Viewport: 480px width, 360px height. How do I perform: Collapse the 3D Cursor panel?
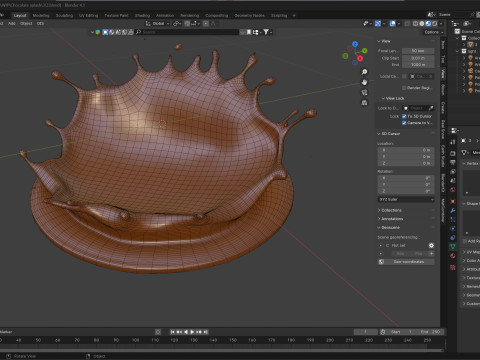[x=389, y=133]
